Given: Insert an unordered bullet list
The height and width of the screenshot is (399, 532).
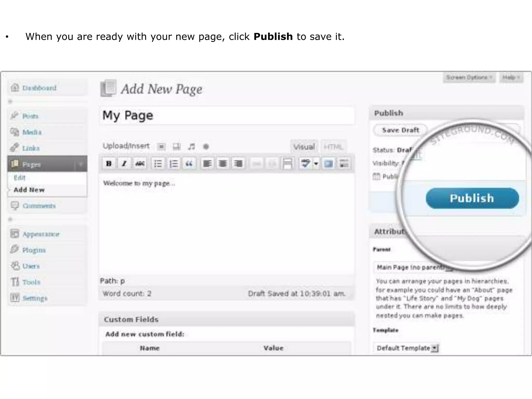Looking at the screenshot, I should point(158,164).
